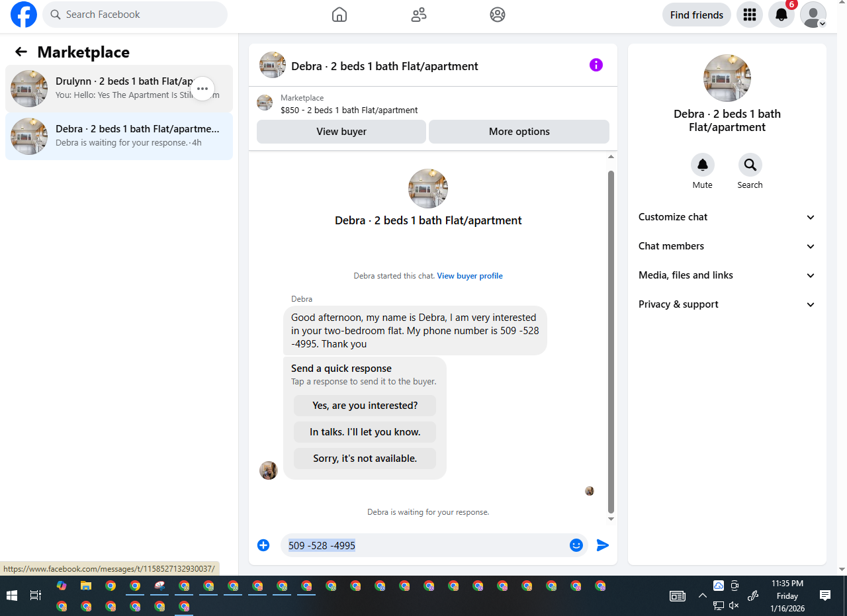847x616 pixels.
Task: Open the View buyer profile link
Action: tap(470, 276)
